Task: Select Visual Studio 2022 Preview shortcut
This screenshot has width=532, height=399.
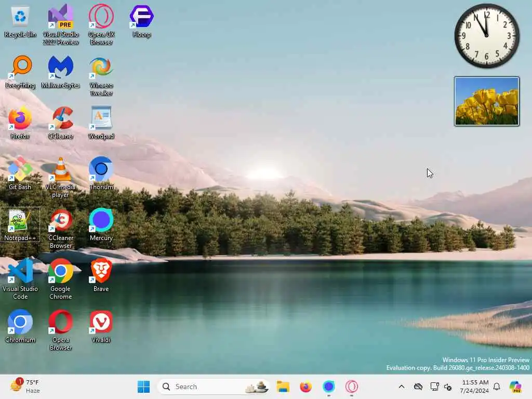Action: click(x=60, y=25)
